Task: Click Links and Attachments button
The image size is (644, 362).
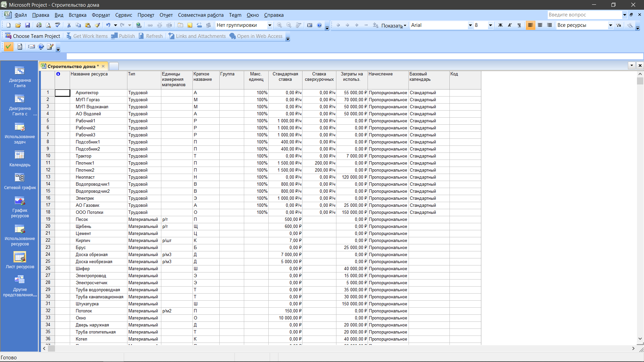Action: coord(197,36)
